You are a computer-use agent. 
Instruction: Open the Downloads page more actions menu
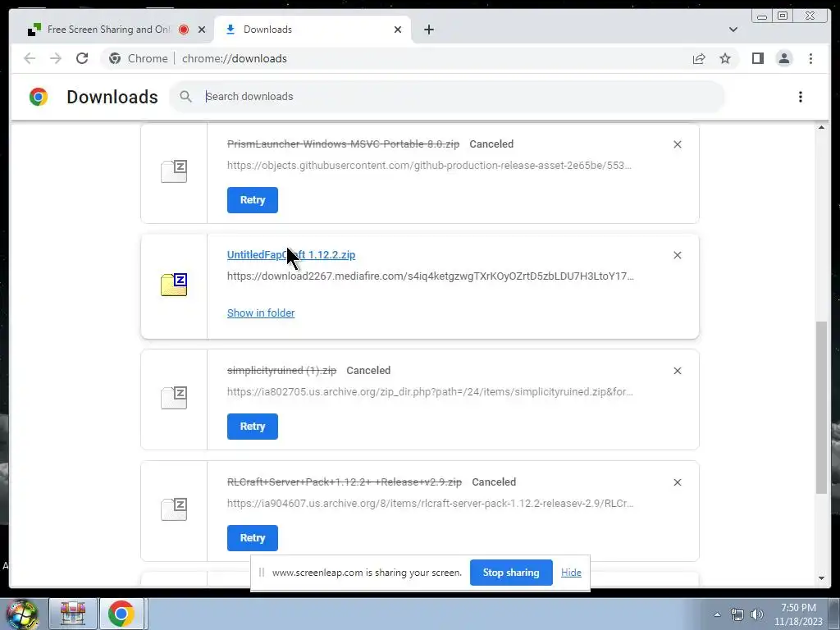(801, 97)
